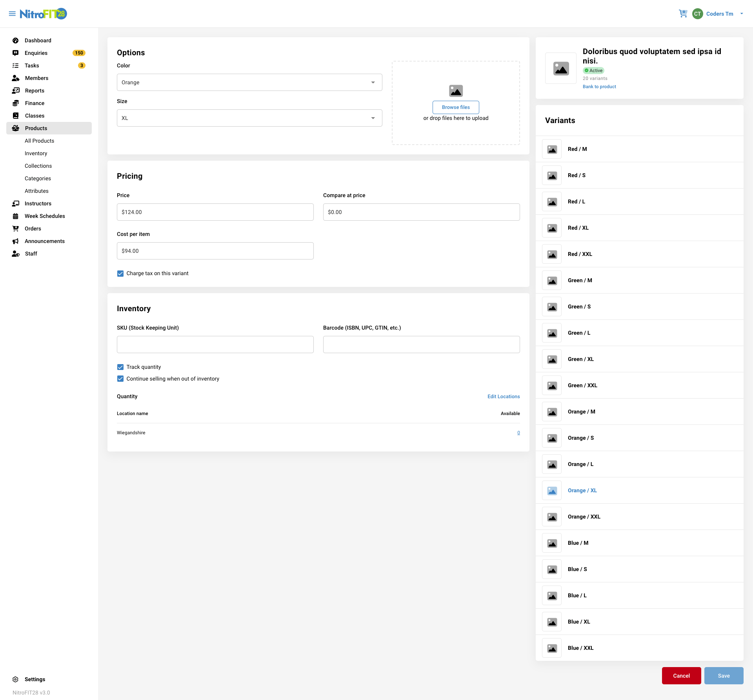Open the Color dropdown showing Orange

[x=249, y=82]
